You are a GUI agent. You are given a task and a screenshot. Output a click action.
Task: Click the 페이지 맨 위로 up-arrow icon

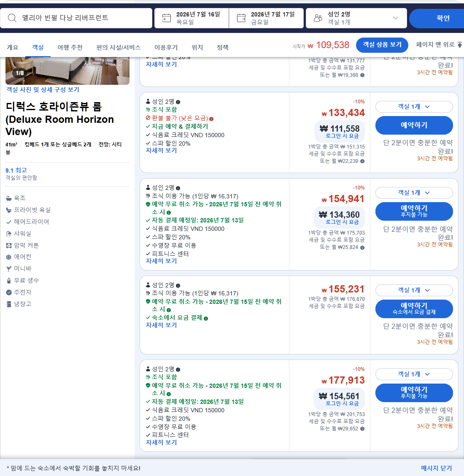click(x=460, y=45)
